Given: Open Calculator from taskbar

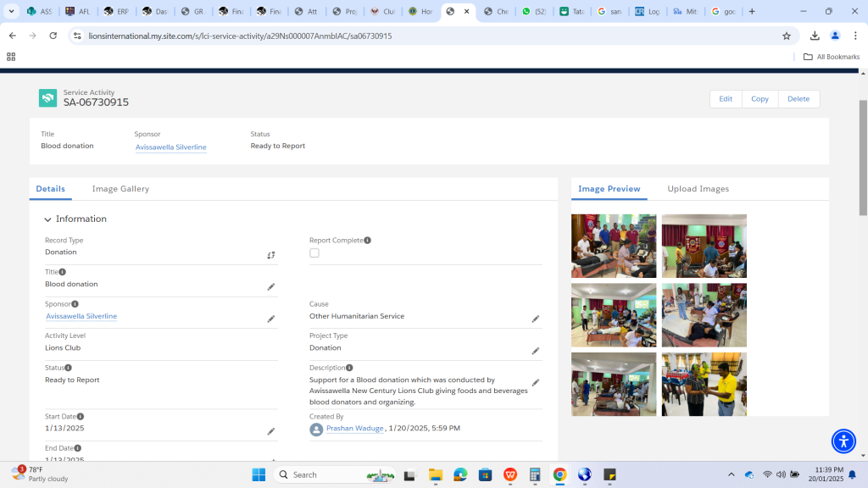Looking at the screenshot, I should pyautogui.click(x=535, y=474).
